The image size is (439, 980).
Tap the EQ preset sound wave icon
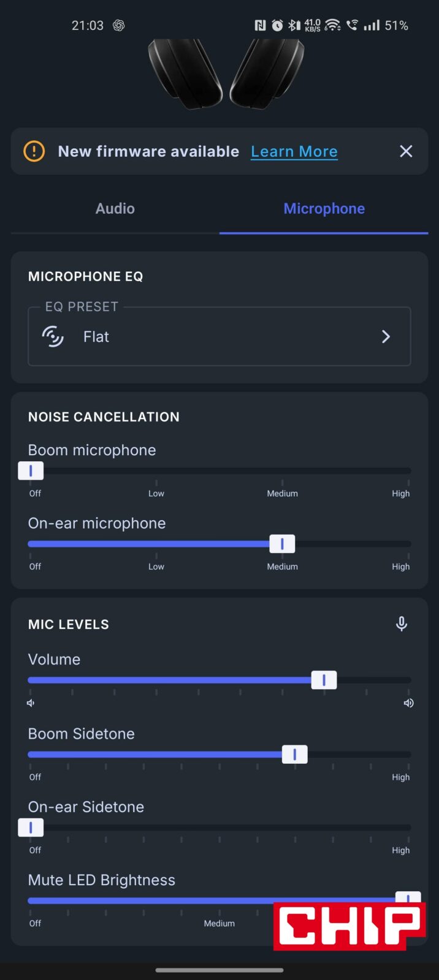tap(53, 336)
